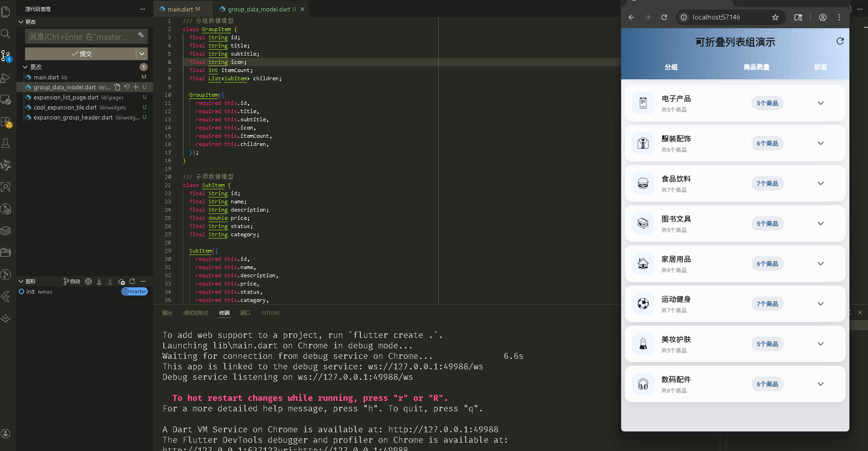Viewport: 868px width, 451px height.
Task: Open Search in the activity bar
Action: click(6, 33)
